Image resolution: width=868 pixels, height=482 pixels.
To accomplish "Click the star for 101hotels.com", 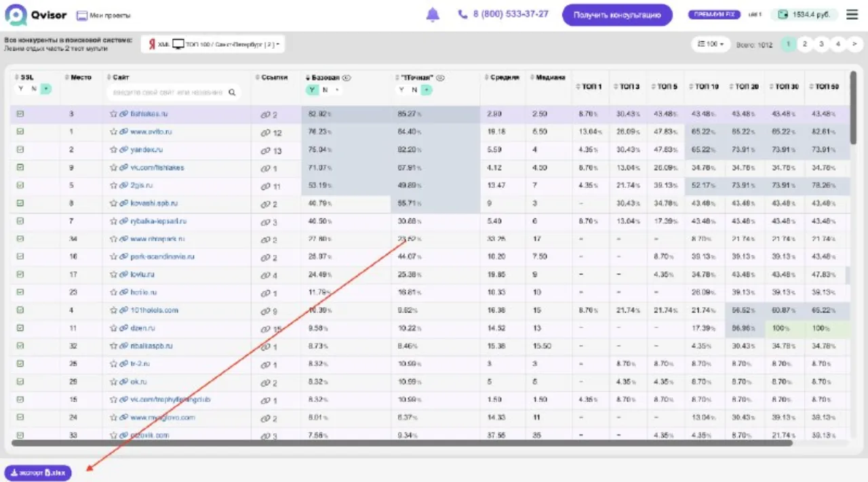I will (113, 310).
